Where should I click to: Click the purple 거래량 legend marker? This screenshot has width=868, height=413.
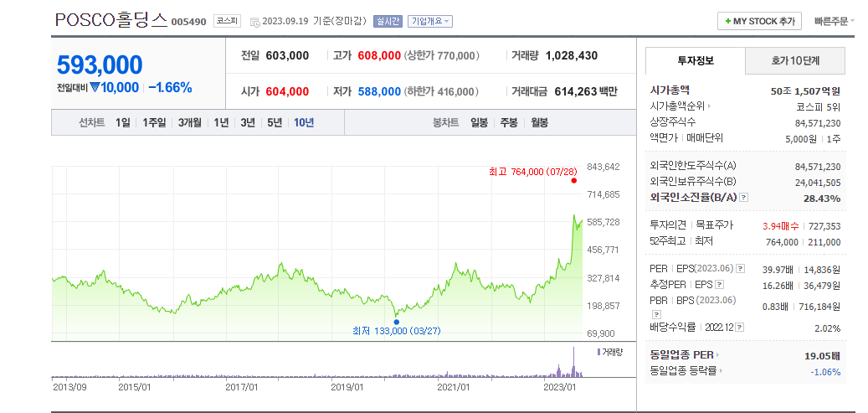[x=599, y=352]
